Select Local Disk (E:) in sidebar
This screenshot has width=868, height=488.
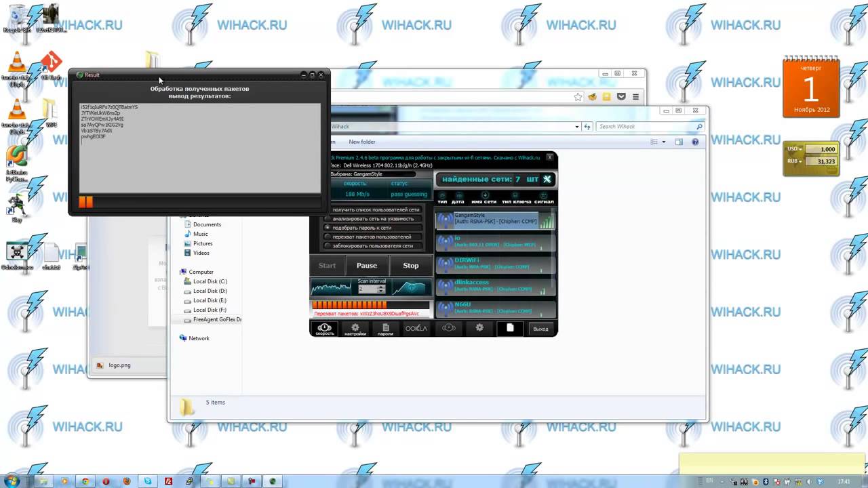(205, 300)
